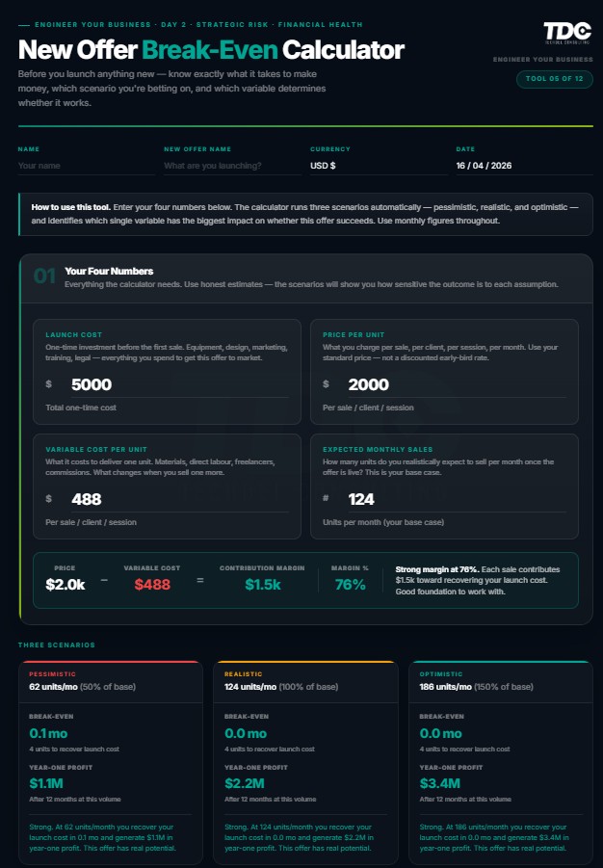This screenshot has width=603, height=868.
Task: Click the Realistic card 0.0 mo value
Action: tap(246, 733)
